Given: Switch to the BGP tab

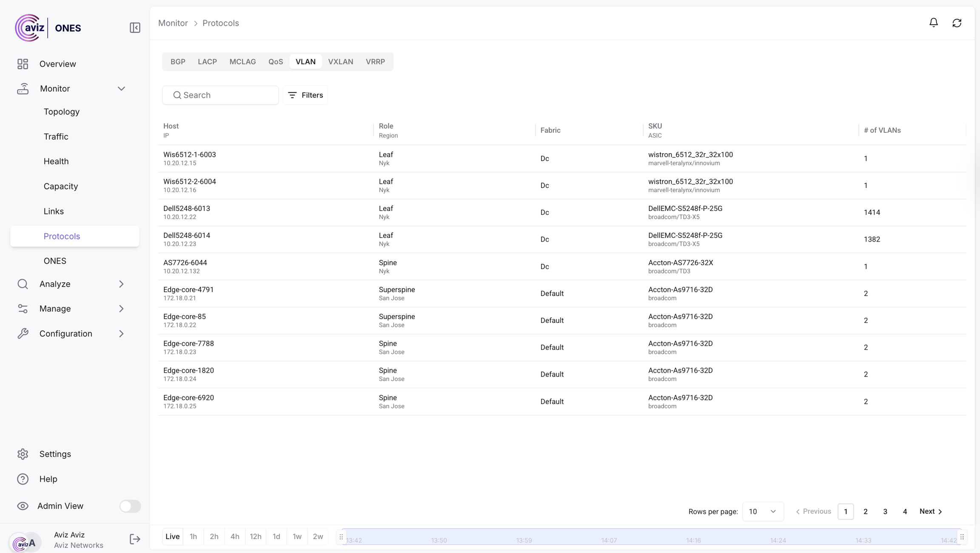Looking at the screenshot, I should [178, 62].
